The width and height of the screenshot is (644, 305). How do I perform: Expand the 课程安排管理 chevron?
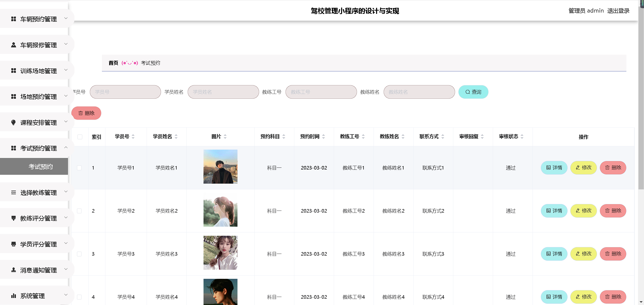(66, 121)
